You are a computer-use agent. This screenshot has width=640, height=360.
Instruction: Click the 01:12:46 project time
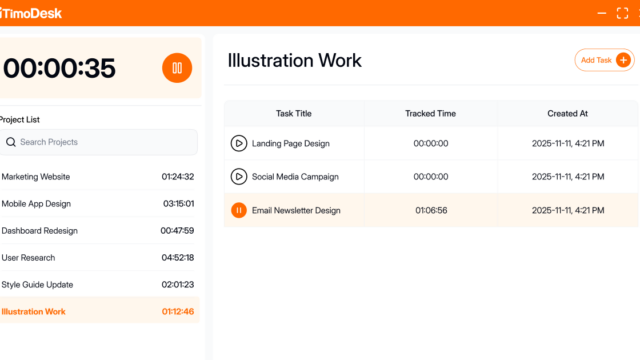pyautogui.click(x=178, y=311)
